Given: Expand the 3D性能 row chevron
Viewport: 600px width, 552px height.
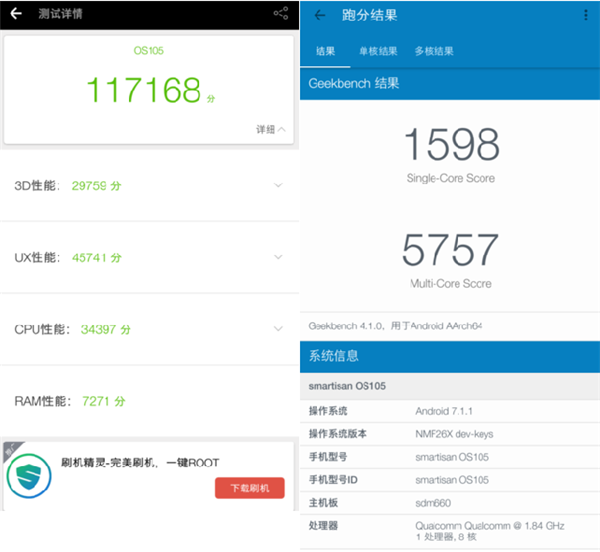Looking at the screenshot, I should pos(278,186).
